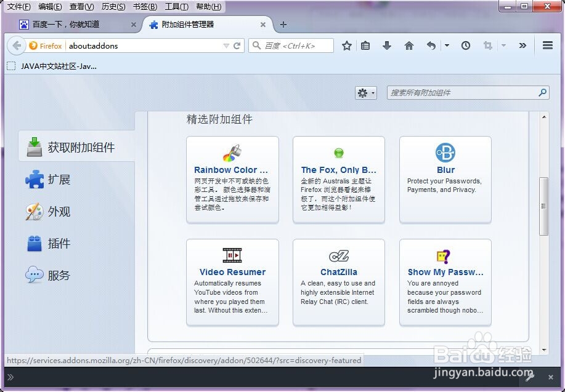Open the bookmarks list icon
Screen dimensions: 565x392
(x=365, y=46)
